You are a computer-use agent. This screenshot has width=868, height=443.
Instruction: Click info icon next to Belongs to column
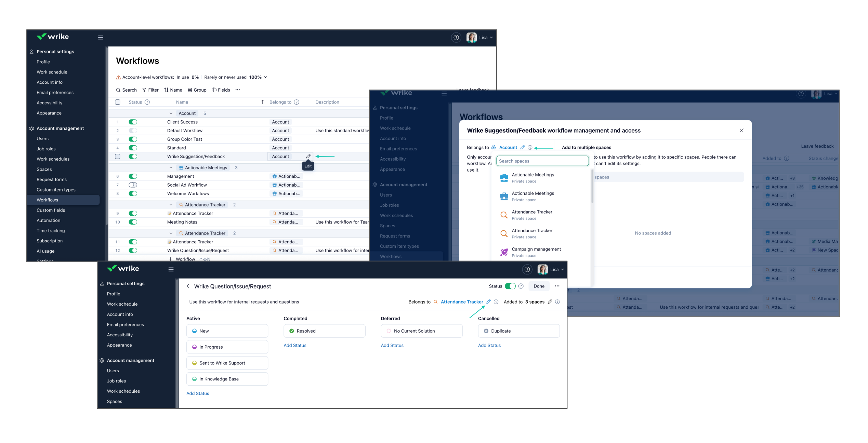[297, 102]
